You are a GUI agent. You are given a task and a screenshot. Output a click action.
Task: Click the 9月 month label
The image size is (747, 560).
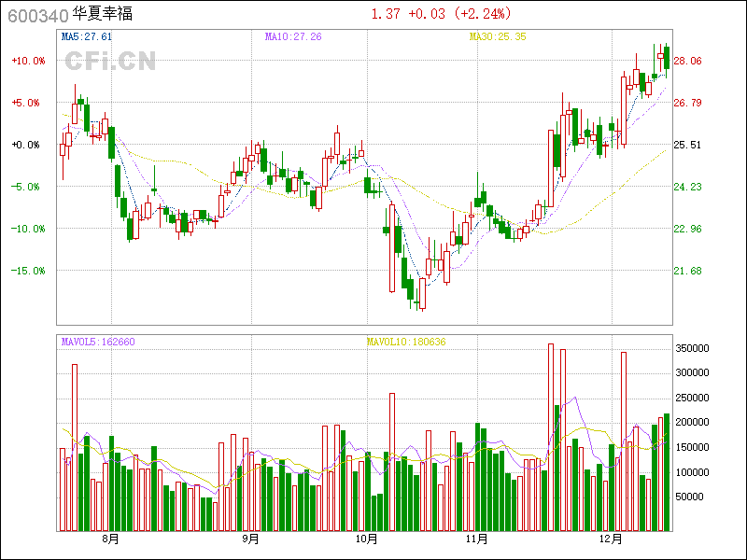251,539
